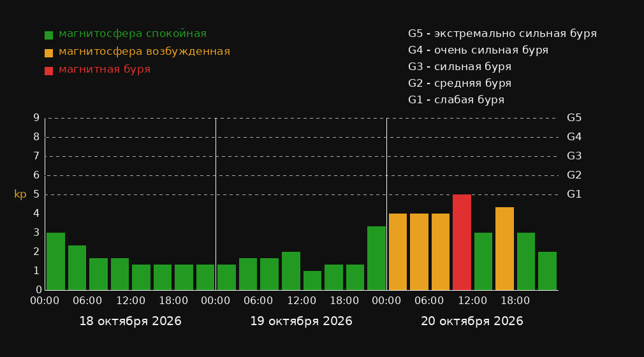Screen dimensions: 644x357
Task: Click the date label '18 октября 2026'
Action: pyautogui.click(x=130, y=321)
